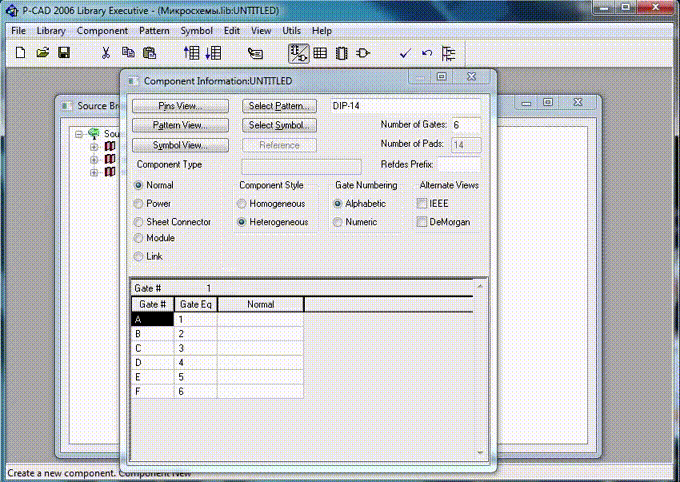Click the gate table scroll-up arrow
This screenshot has height=482, width=680.
pyautogui.click(x=480, y=286)
